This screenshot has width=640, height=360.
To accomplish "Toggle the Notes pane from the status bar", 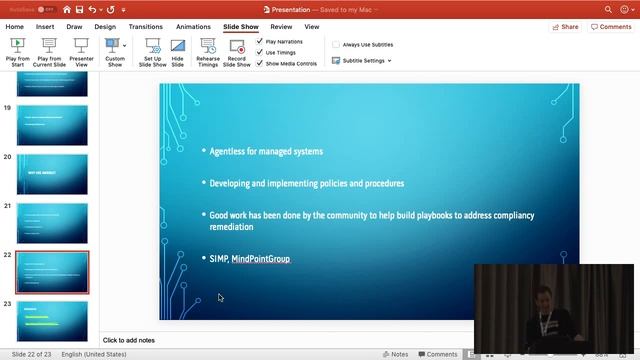I will pyautogui.click(x=396, y=354).
